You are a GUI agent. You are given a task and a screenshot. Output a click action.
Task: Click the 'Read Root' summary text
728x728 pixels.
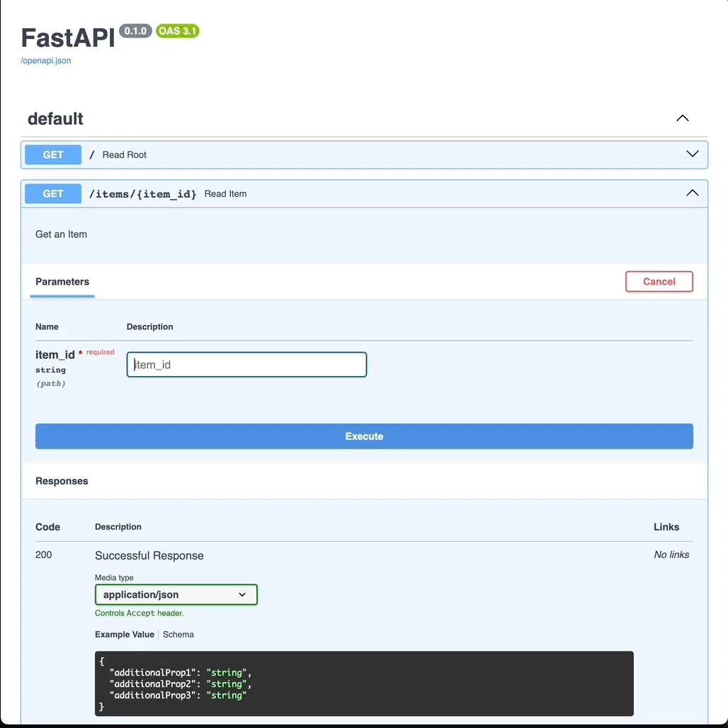click(125, 154)
